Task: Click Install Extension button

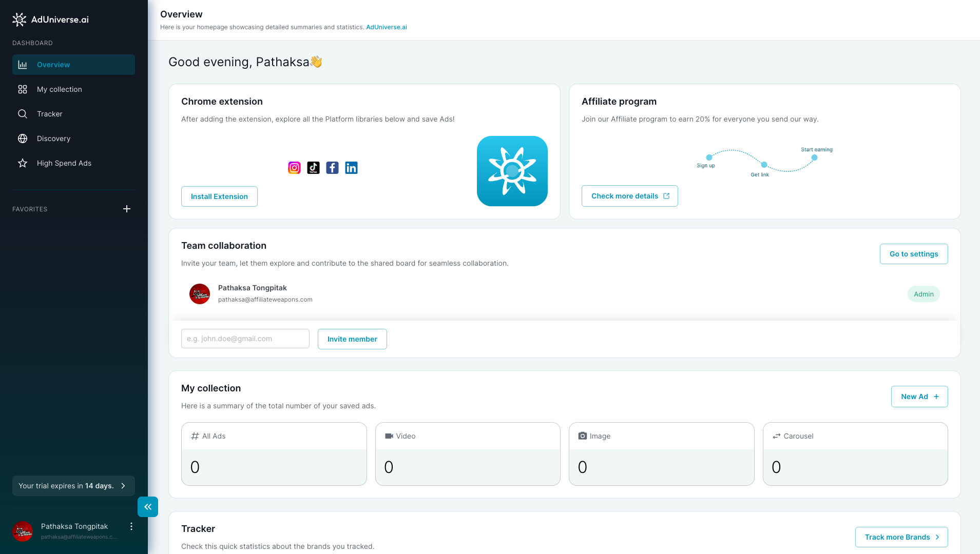Action: tap(219, 196)
